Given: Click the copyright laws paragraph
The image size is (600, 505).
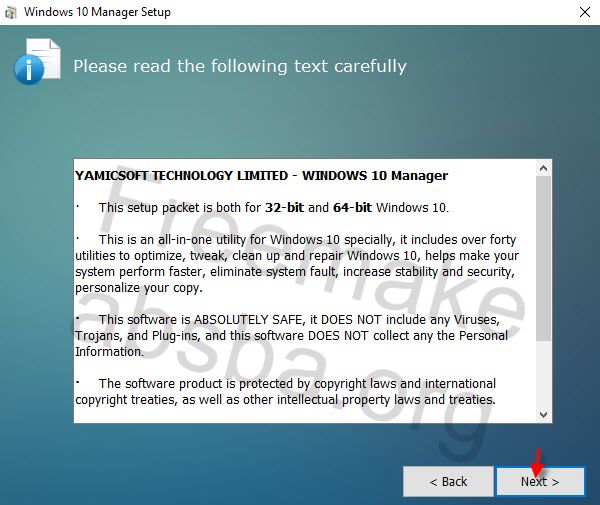Looking at the screenshot, I should (285, 391).
